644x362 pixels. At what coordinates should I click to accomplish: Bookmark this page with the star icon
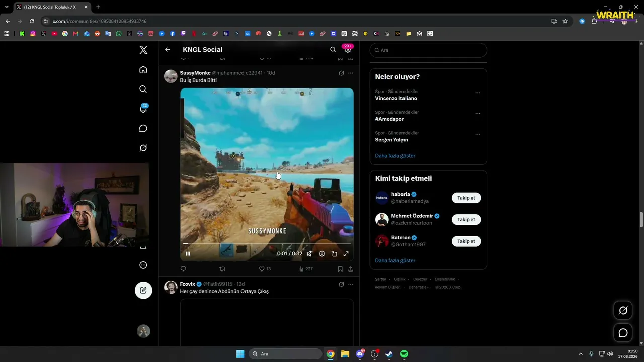(565, 21)
